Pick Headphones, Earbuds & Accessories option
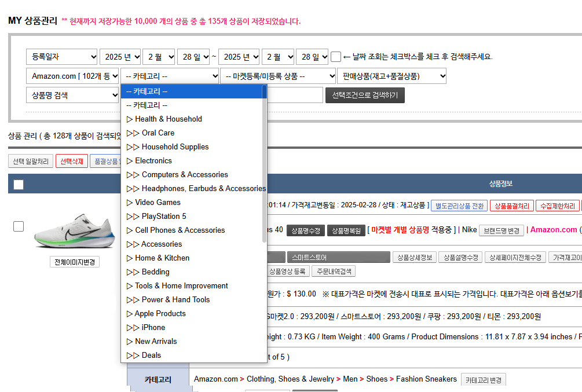This screenshot has height=392, width=582. pyautogui.click(x=203, y=189)
